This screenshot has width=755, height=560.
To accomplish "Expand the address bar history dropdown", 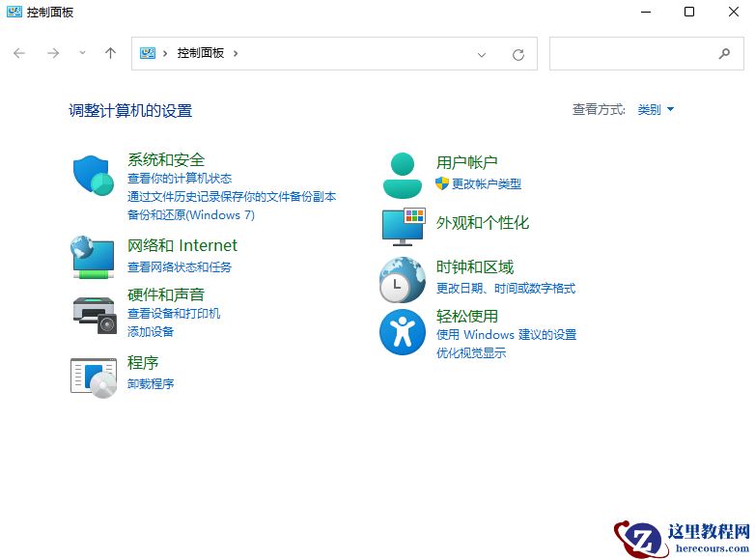I will (x=482, y=55).
